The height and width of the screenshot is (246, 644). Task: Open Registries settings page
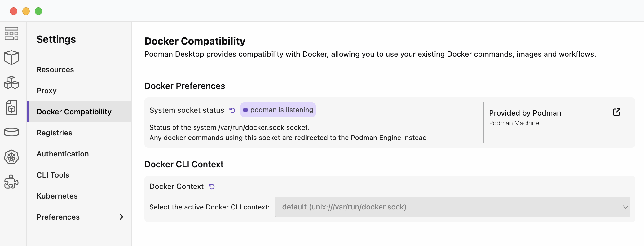point(54,133)
